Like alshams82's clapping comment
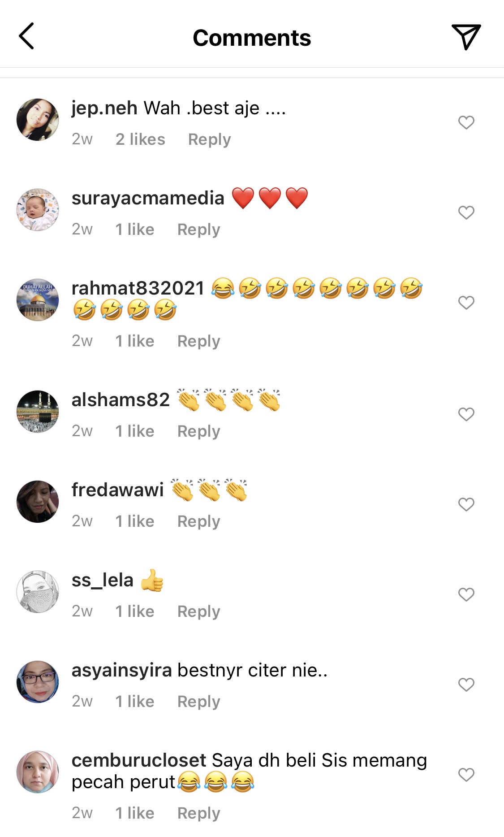This screenshot has width=504, height=837. pyautogui.click(x=466, y=414)
